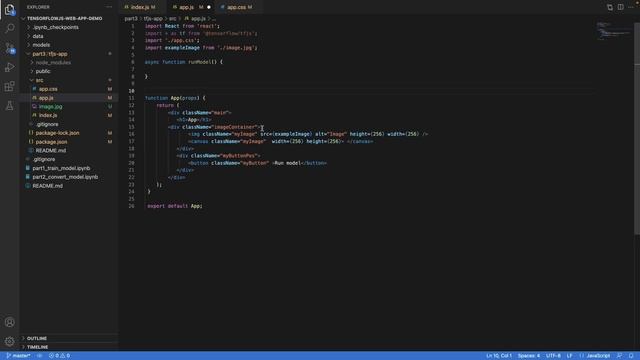This screenshot has width=640, height=360.
Task: Open the Explorer view icon
Action: coord(9,10)
